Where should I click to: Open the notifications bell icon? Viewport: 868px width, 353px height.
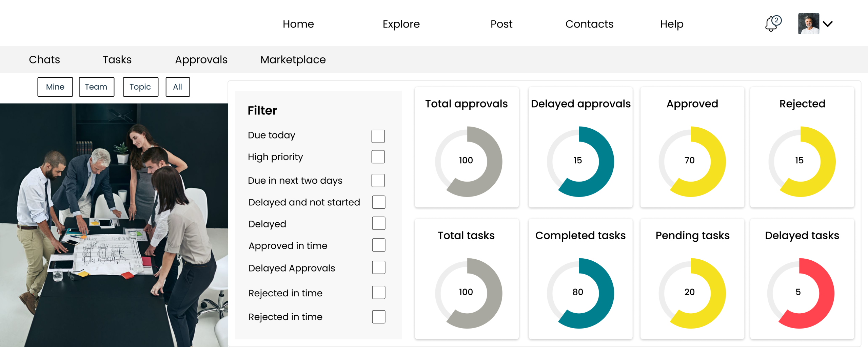click(x=772, y=24)
